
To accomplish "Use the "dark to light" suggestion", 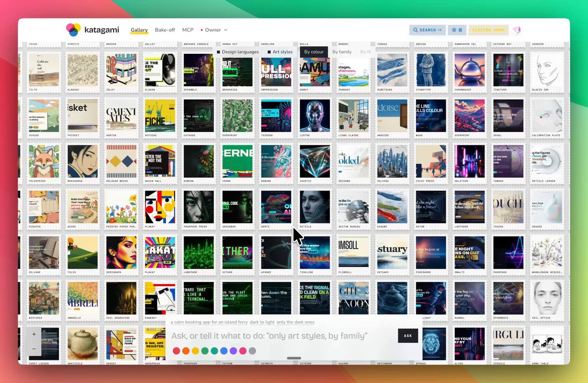I will pos(262,322).
